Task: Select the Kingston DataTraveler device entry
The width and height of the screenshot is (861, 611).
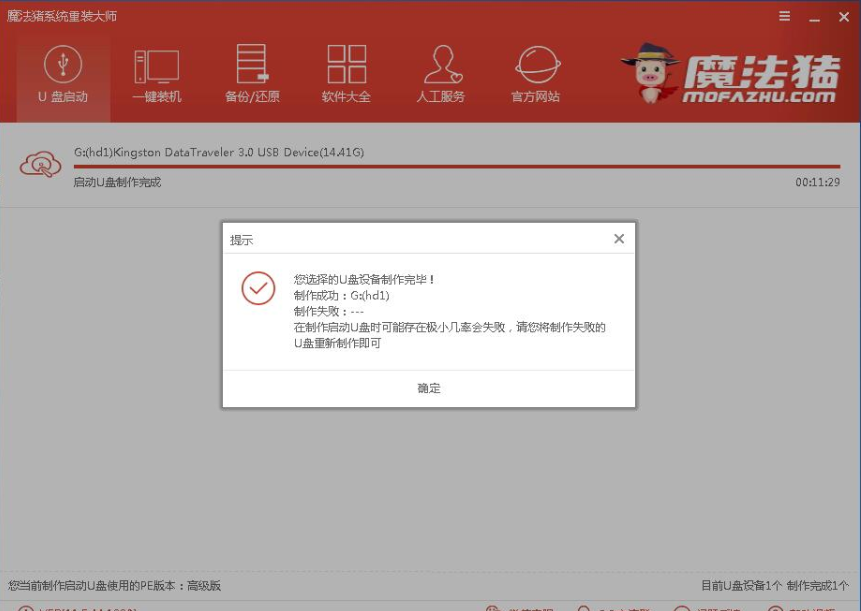Action: 218,152
